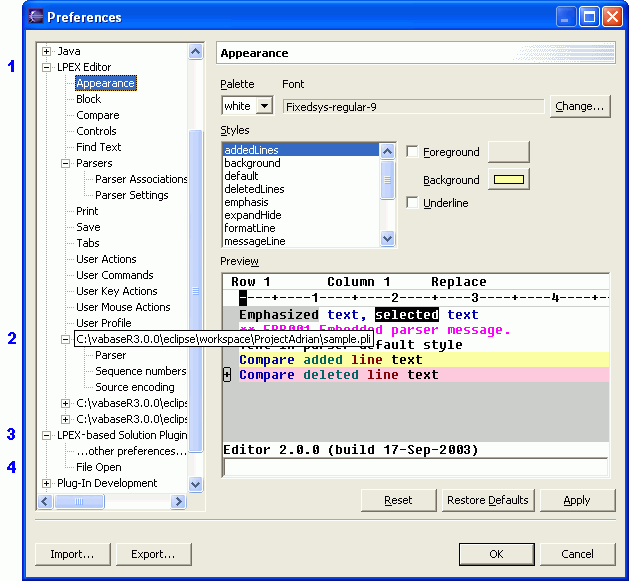
Task: Select User Commands
Action: pyautogui.click(x=115, y=275)
